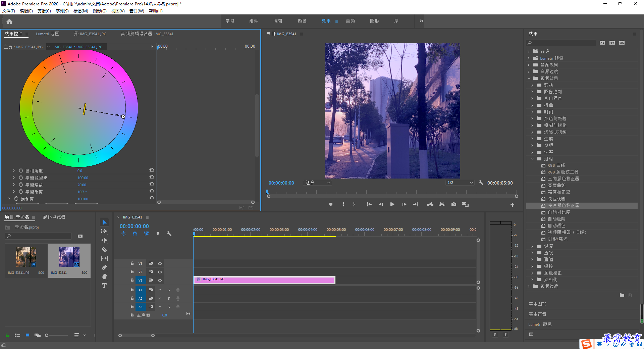The width and height of the screenshot is (644, 349).
Task: Select the 三向颜色校正器 effect
Action: pos(563,179)
